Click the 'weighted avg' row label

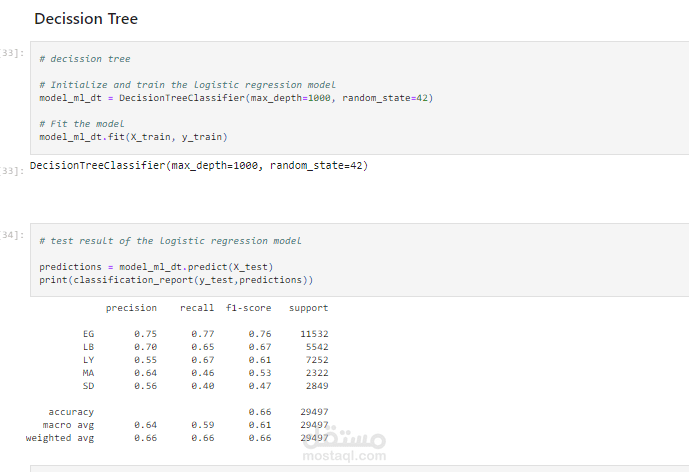tap(60, 438)
